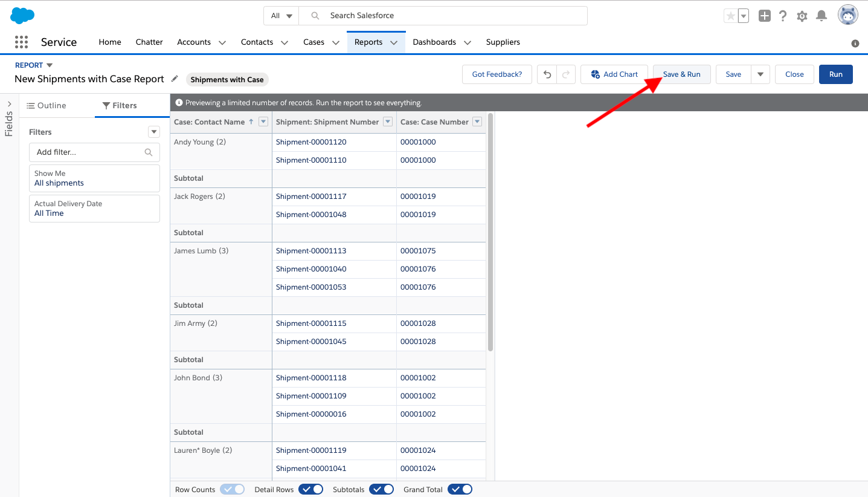Expand the Cases tab chevron
This screenshot has height=497, width=868.
335,42
